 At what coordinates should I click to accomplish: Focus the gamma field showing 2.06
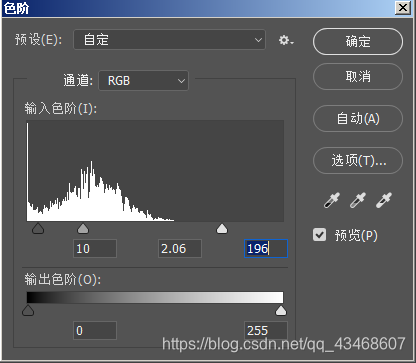click(x=180, y=248)
